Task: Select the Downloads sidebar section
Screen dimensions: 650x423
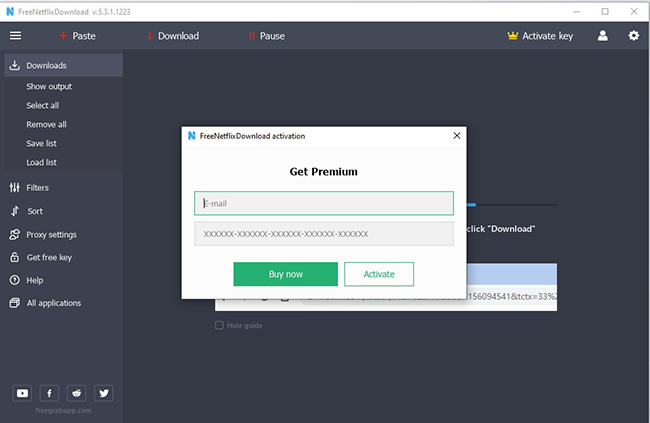Action: tap(63, 65)
